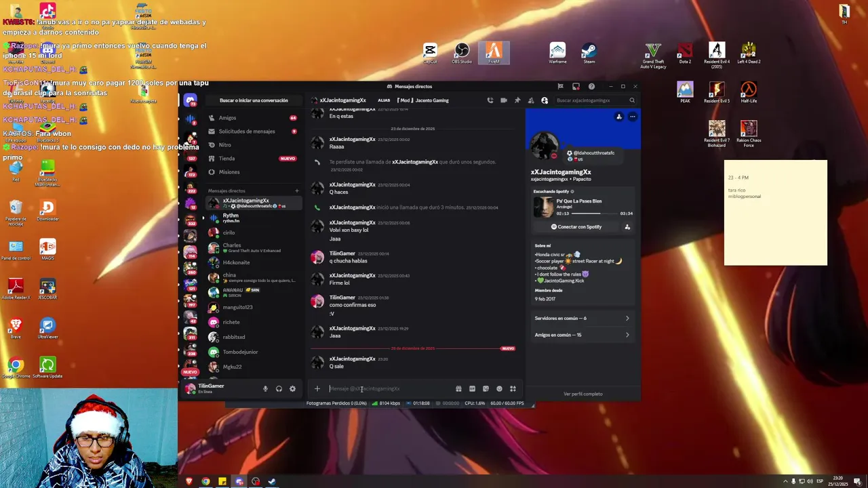
Task: Open the GIF picker
Action: (472, 389)
